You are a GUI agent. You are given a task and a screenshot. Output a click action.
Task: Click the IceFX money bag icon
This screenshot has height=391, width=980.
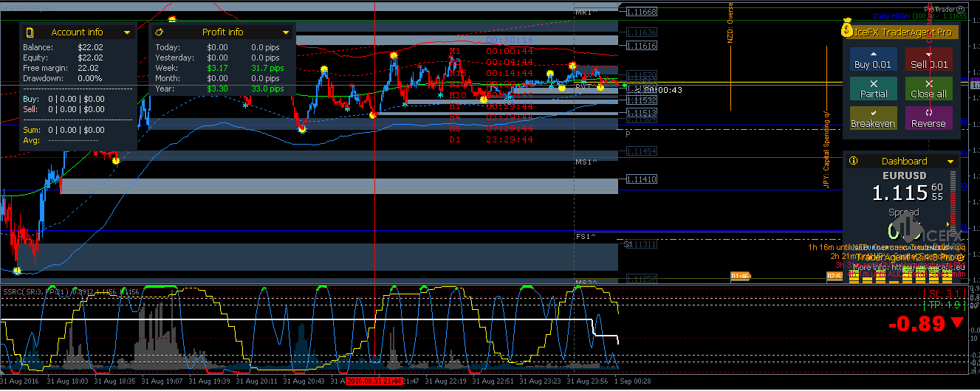point(847,29)
